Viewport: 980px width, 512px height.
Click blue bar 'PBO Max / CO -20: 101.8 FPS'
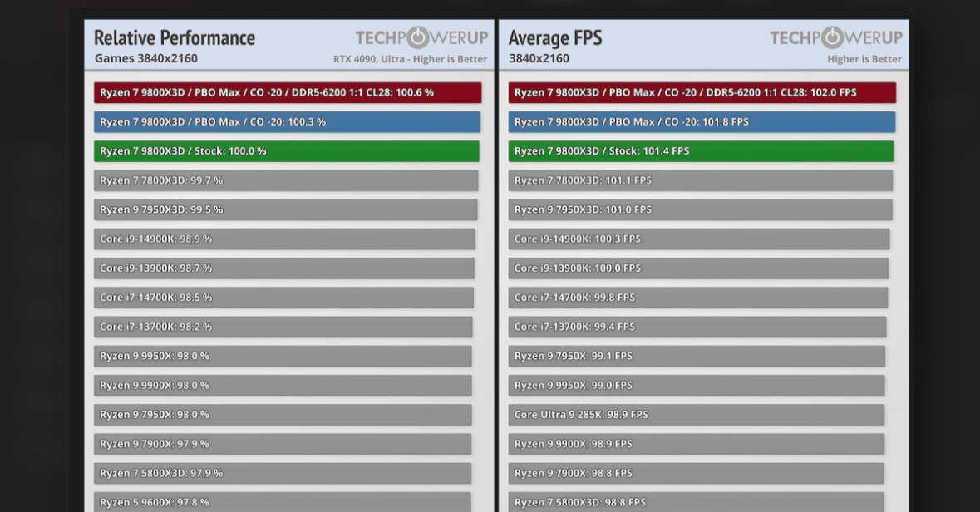coord(702,122)
